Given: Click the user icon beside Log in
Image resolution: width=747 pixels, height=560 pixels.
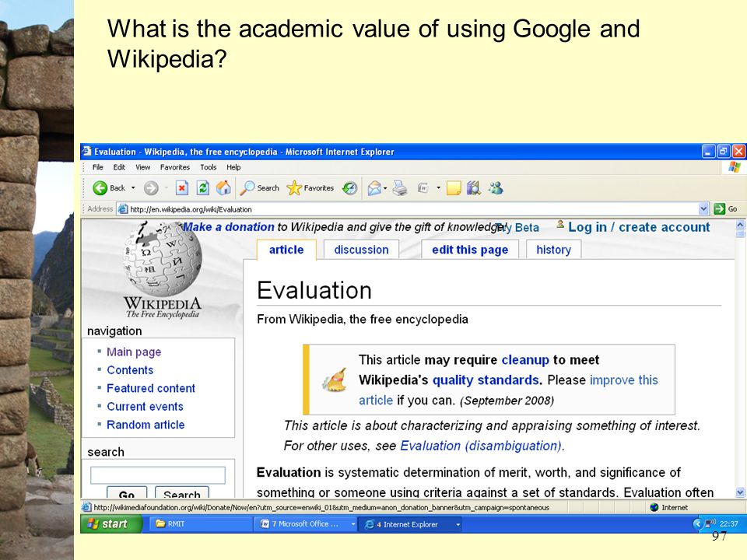Looking at the screenshot, I should pyautogui.click(x=561, y=224).
